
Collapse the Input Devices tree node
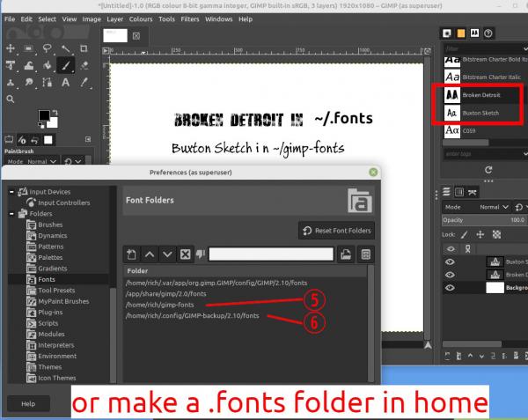[11, 192]
